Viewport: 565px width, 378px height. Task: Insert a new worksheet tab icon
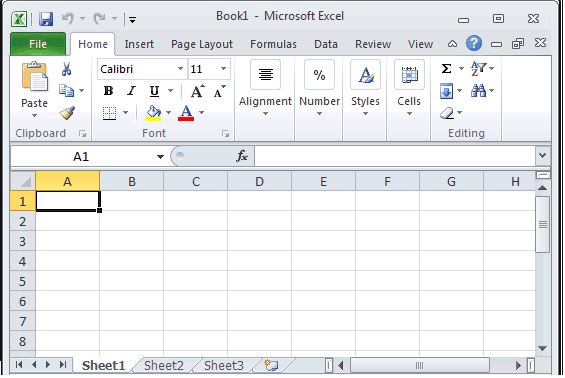pyautogui.click(x=271, y=365)
